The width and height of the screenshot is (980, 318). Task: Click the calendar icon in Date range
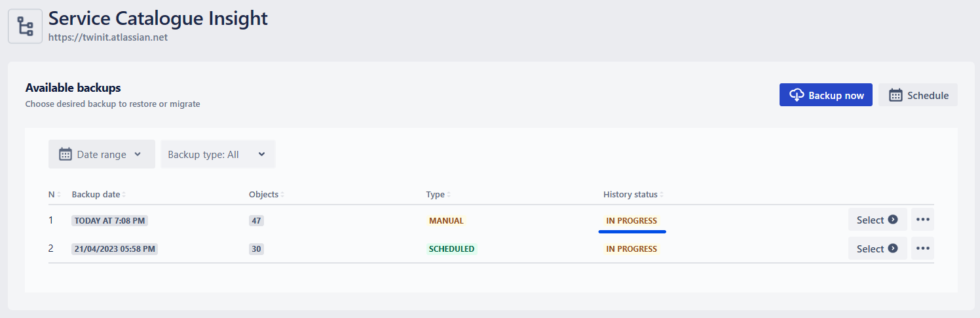coord(66,154)
